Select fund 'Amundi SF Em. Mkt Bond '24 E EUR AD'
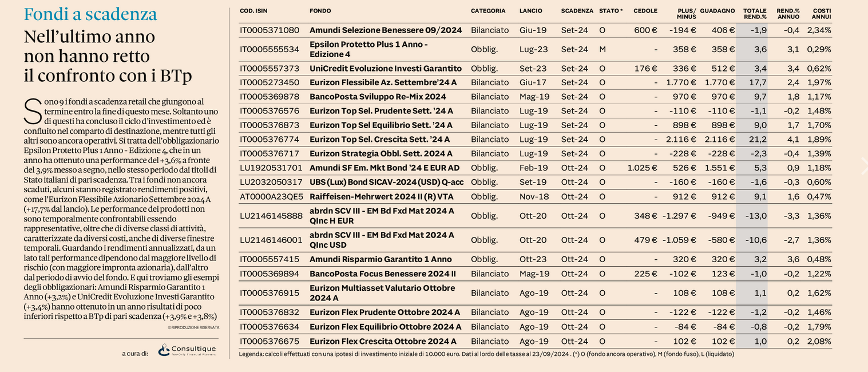868x372 pixels. click(385, 168)
